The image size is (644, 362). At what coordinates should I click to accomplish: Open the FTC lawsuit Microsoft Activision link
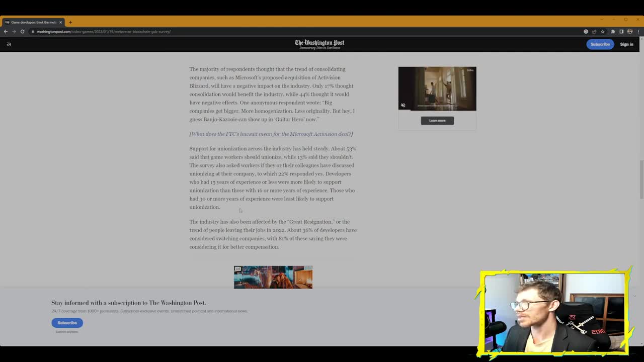coord(271,134)
